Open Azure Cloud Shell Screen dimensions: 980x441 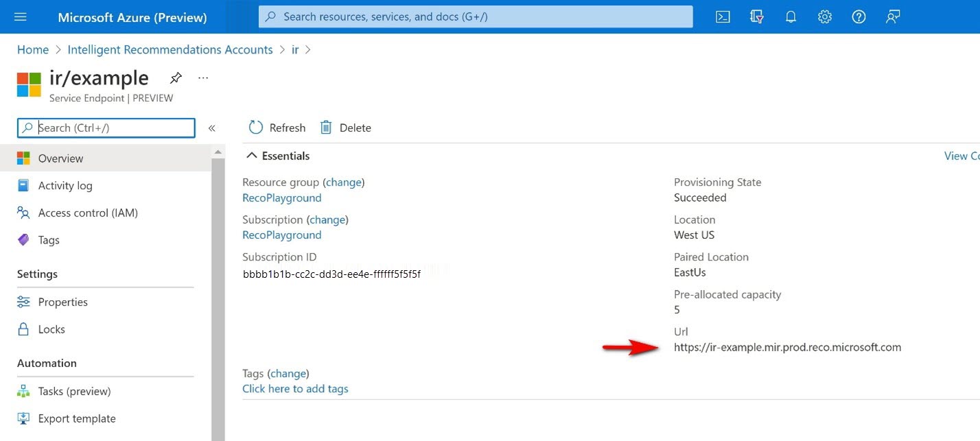[x=722, y=16]
